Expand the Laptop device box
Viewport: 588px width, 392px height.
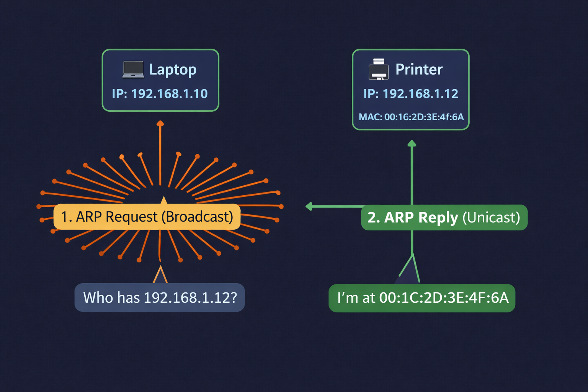point(160,80)
